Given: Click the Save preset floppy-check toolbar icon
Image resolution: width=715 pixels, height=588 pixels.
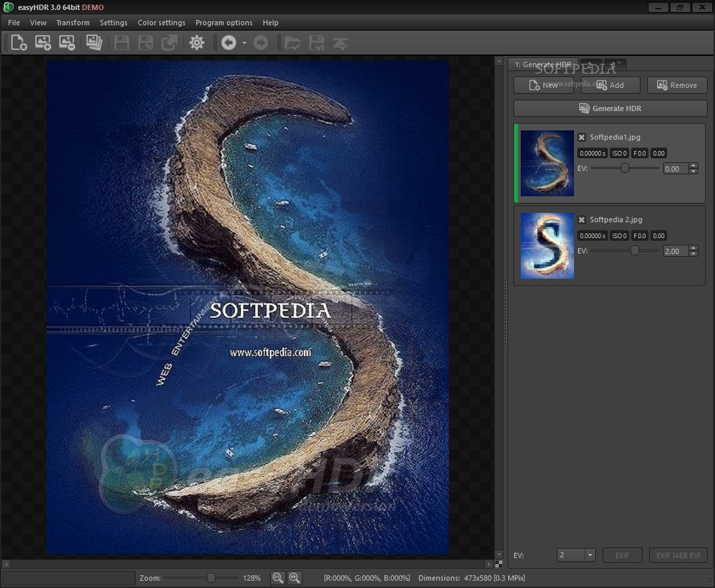Looking at the screenshot, I should pos(317,43).
